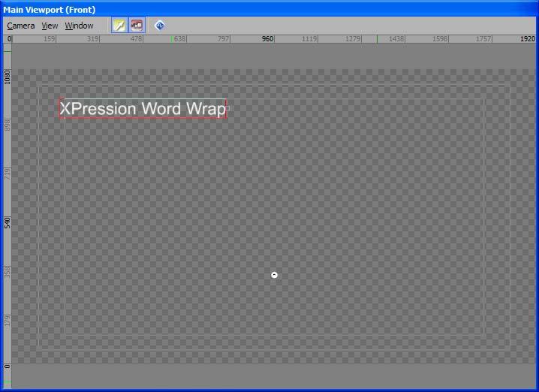Open the View menu
Image resolution: width=539 pixels, height=392 pixels.
(x=50, y=26)
